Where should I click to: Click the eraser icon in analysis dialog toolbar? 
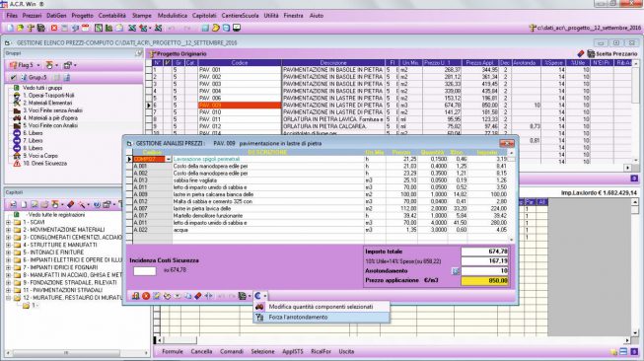pos(198,296)
